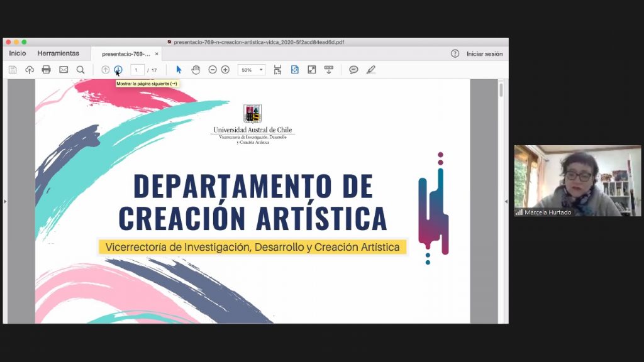Print the PDF document

[47, 70]
